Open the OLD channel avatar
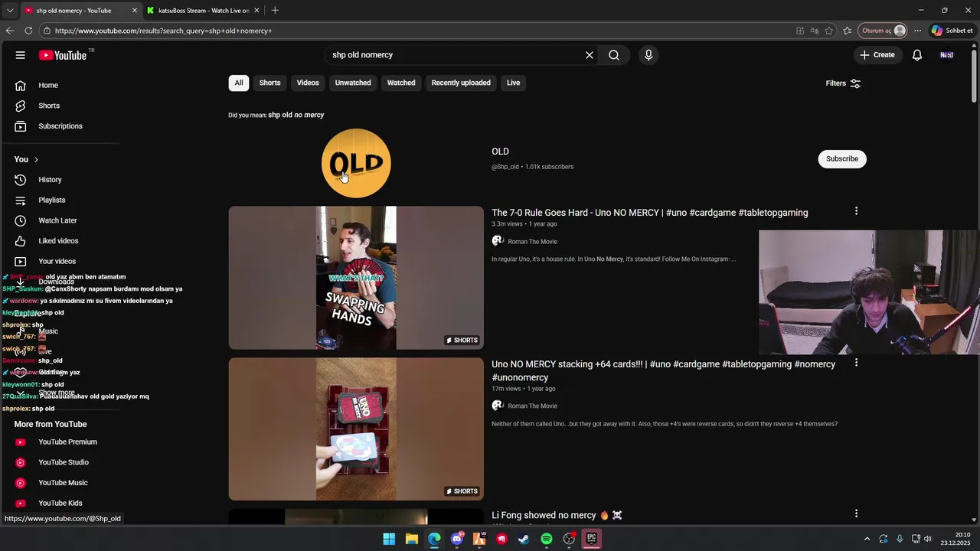Image resolution: width=980 pixels, height=551 pixels. tap(356, 163)
